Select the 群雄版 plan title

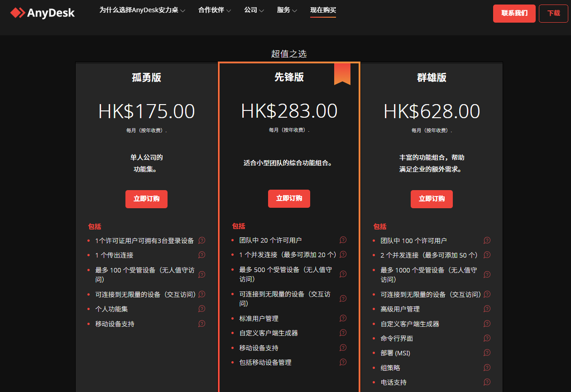click(x=432, y=77)
